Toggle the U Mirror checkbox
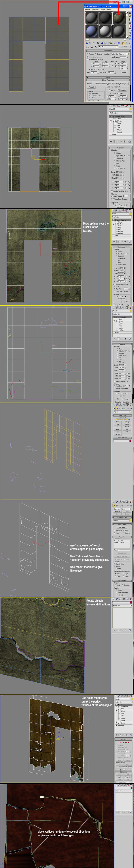134x868 pixels. pyautogui.click(x=112, y=63)
